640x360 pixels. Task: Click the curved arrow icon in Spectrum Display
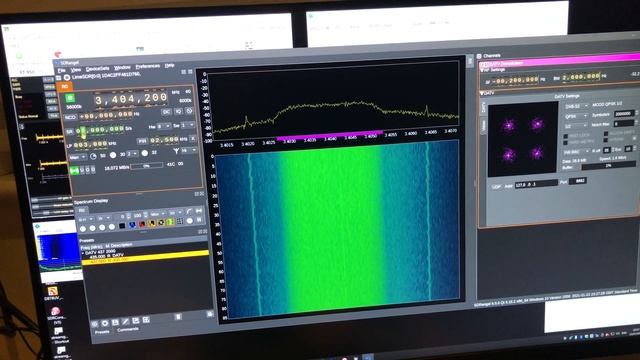(189, 211)
